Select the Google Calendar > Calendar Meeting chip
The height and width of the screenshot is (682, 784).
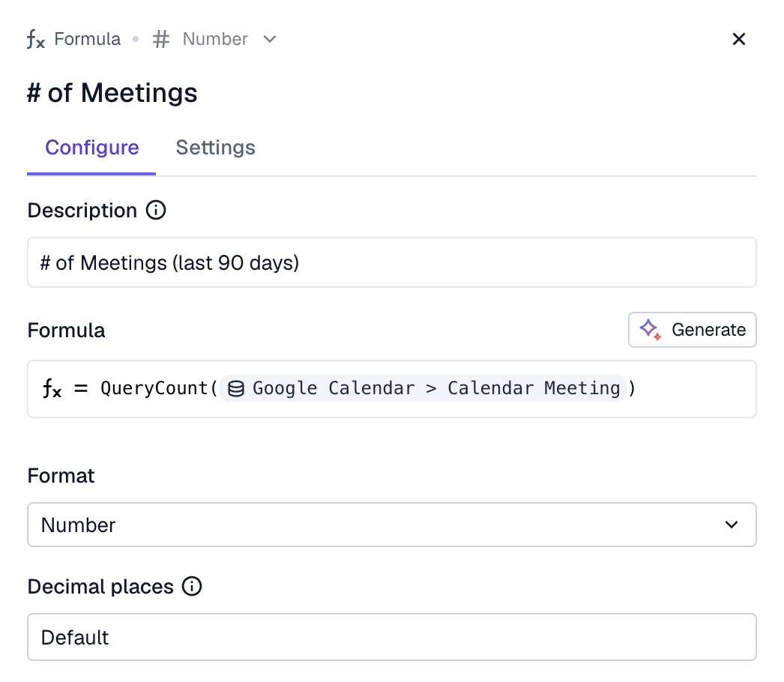coord(423,388)
